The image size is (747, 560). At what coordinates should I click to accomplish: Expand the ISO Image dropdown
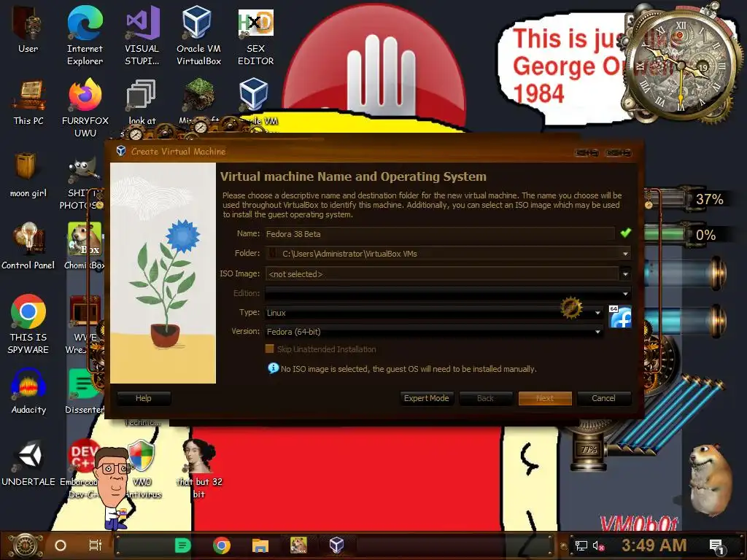coord(625,274)
